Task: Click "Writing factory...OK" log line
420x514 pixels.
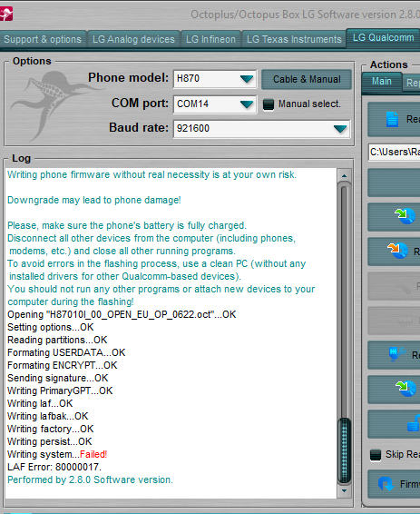Action: 51,429
